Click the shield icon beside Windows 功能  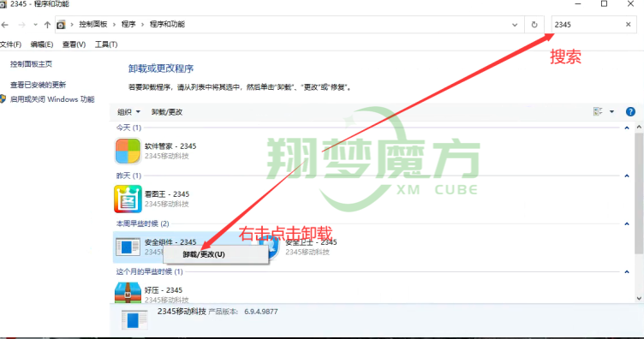(x=3, y=99)
